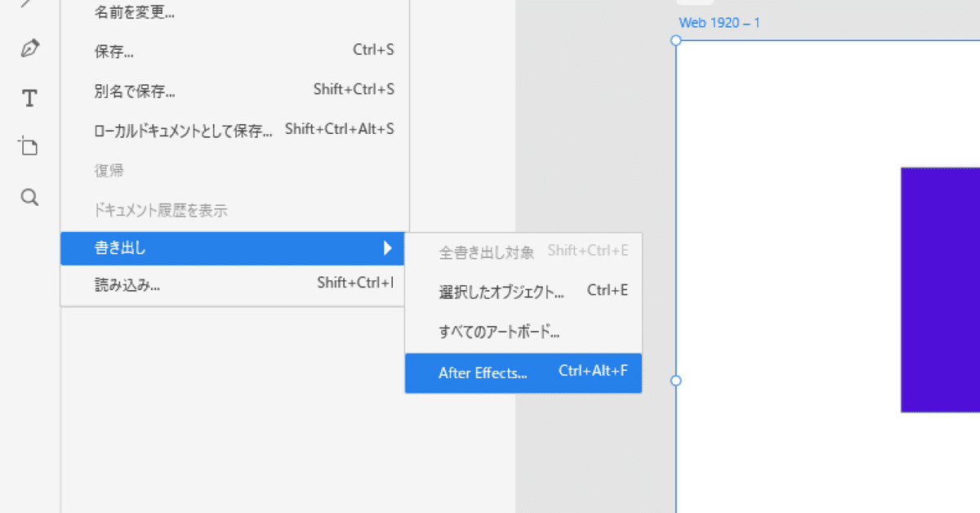Image resolution: width=980 pixels, height=513 pixels.
Task: Select the Text tool
Action: (x=29, y=99)
